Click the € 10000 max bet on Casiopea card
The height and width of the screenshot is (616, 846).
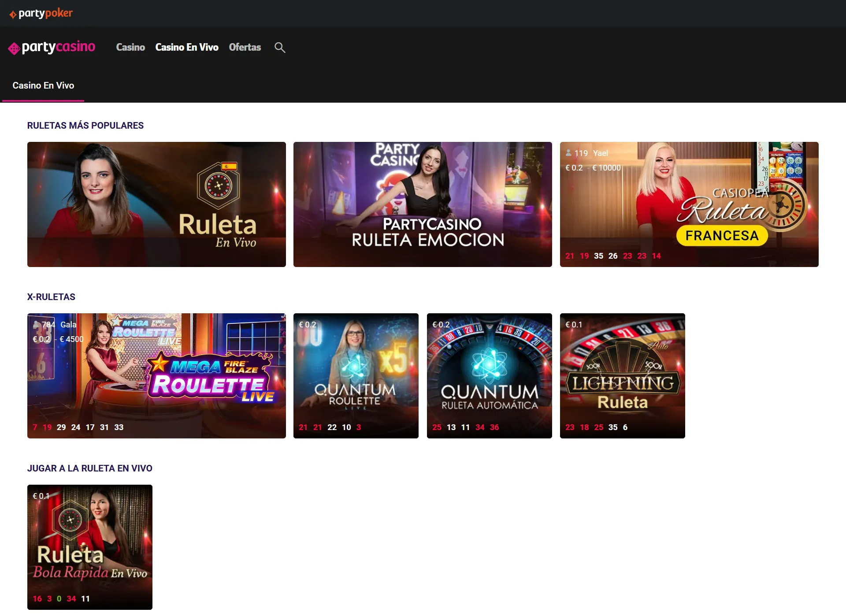coord(606,168)
